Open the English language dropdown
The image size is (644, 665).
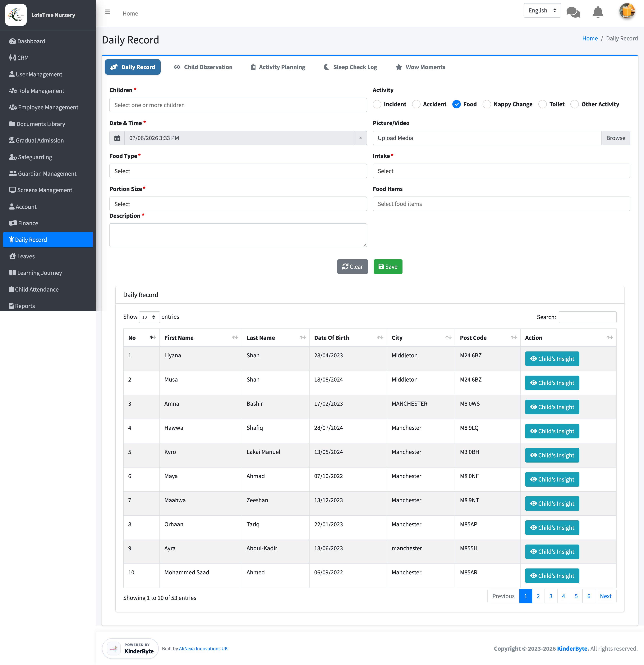pyautogui.click(x=542, y=11)
